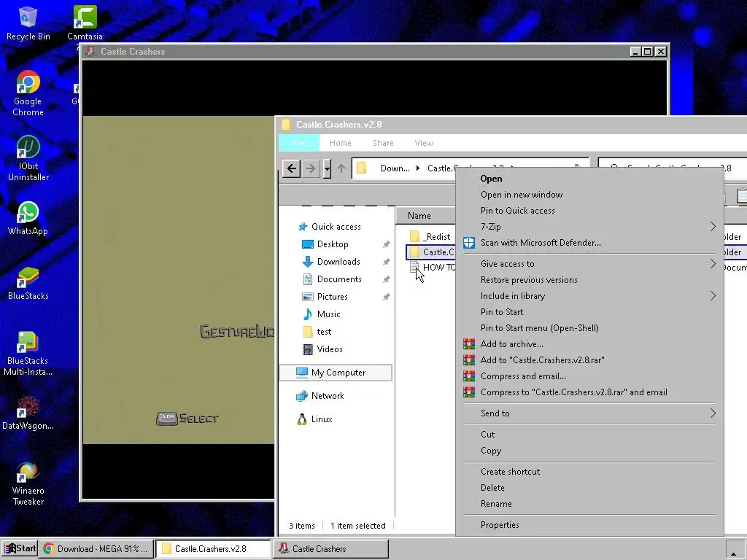This screenshot has width=747, height=560.
Task: Select the HOW TO text document
Action: [x=433, y=268]
